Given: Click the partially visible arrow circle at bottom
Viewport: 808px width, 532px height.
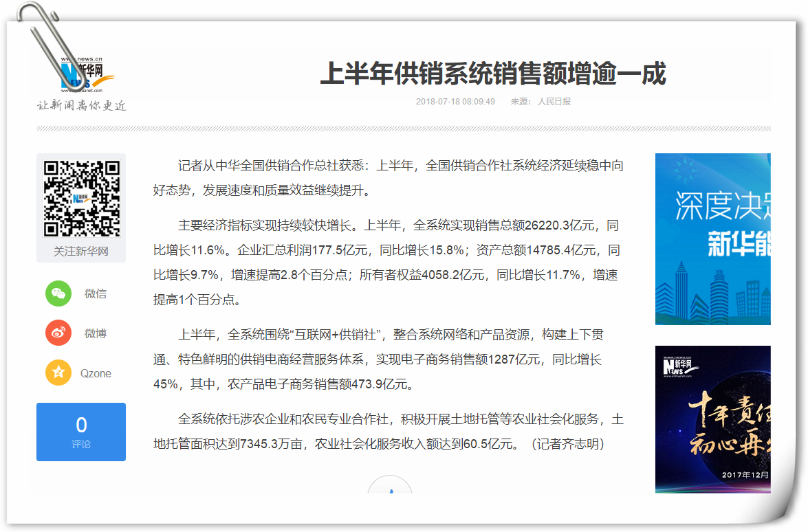Looking at the screenshot, I should point(390,484).
